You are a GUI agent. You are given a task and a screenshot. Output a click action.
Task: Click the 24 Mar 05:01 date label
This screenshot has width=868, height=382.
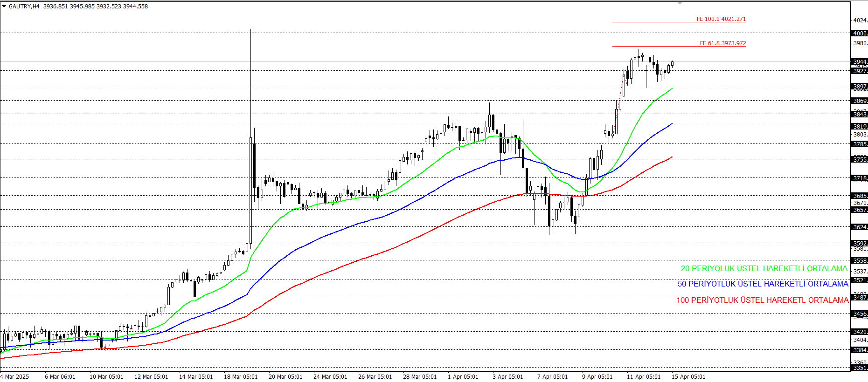(x=330, y=376)
